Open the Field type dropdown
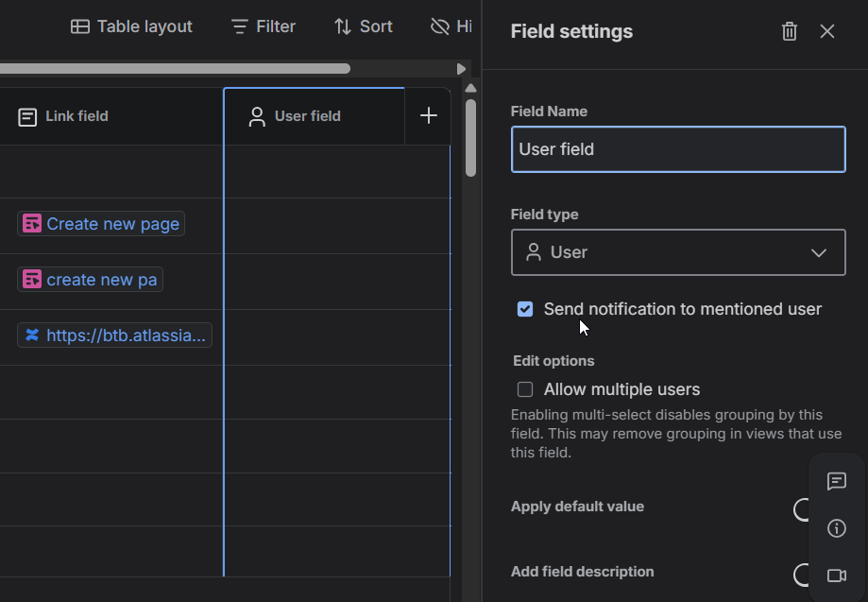Image resolution: width=868 pixels, height=602 pixels. pos(677,252)
